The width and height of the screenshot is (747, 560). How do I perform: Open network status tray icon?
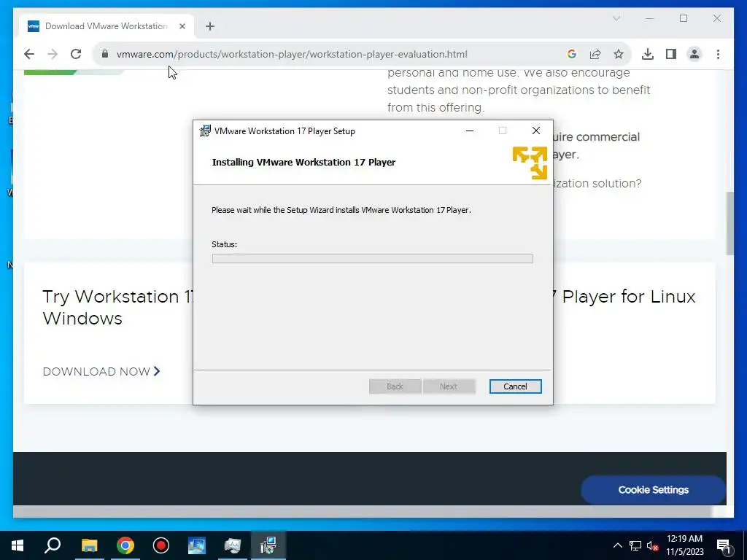click(x=635, y=545)
